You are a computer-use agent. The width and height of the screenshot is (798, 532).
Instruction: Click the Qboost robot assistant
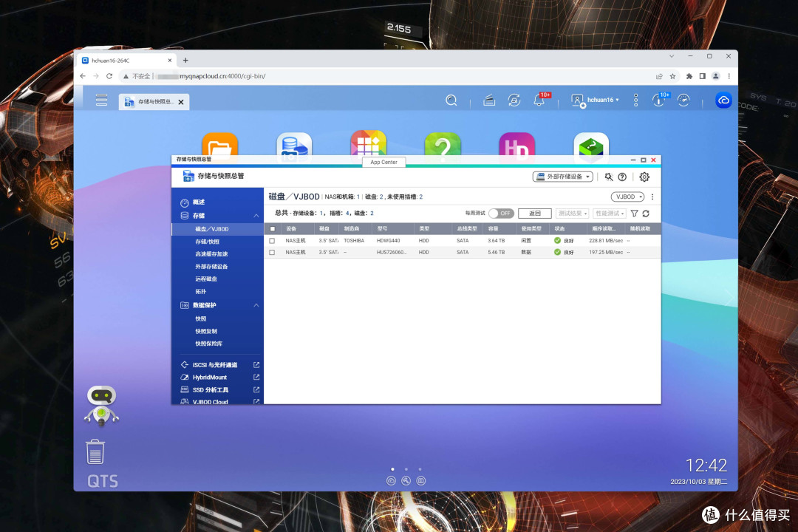(x=102, y=406)
